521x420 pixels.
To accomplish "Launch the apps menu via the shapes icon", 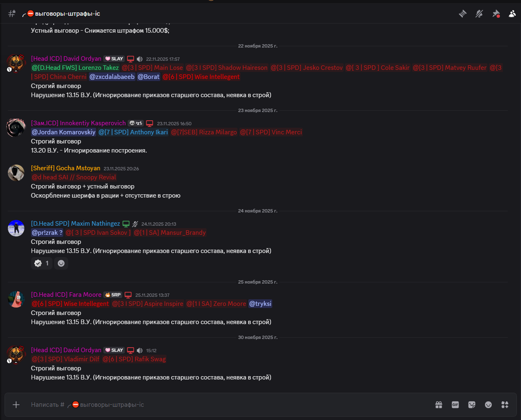I will (x=505, y=405).
